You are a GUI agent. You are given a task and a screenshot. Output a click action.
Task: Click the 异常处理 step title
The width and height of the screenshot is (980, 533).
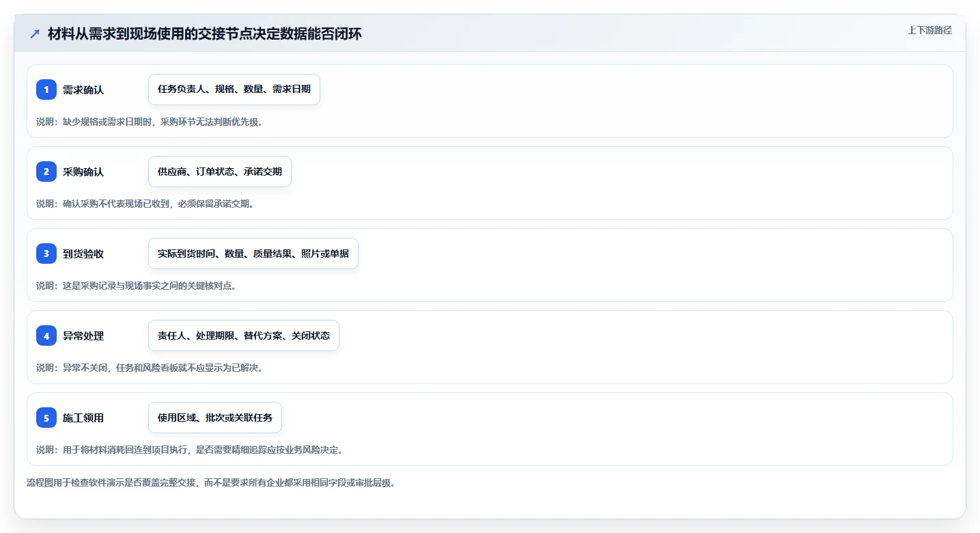click(83, 336)
